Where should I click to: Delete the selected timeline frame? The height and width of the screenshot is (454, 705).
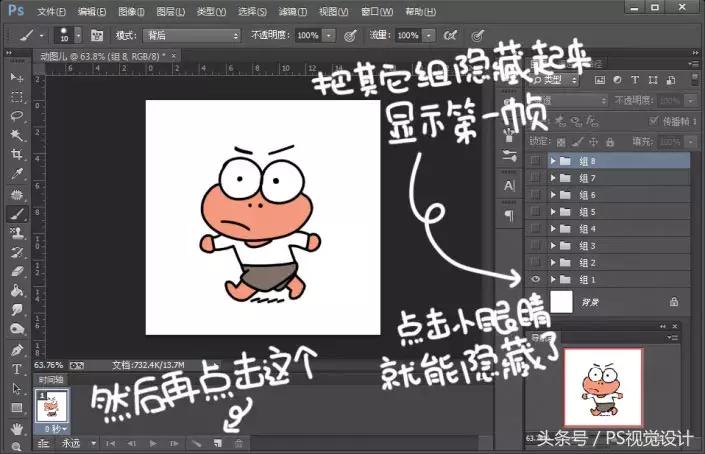tap(239, 444)
